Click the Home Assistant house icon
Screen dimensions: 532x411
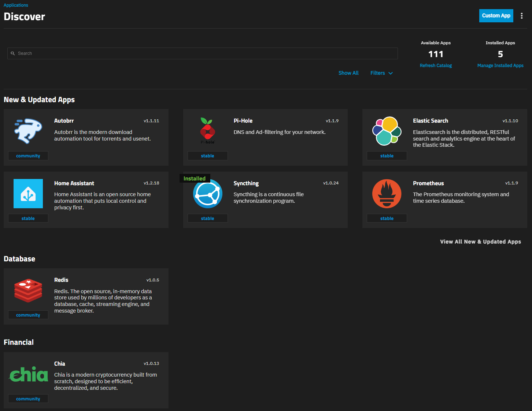(28, 194)
